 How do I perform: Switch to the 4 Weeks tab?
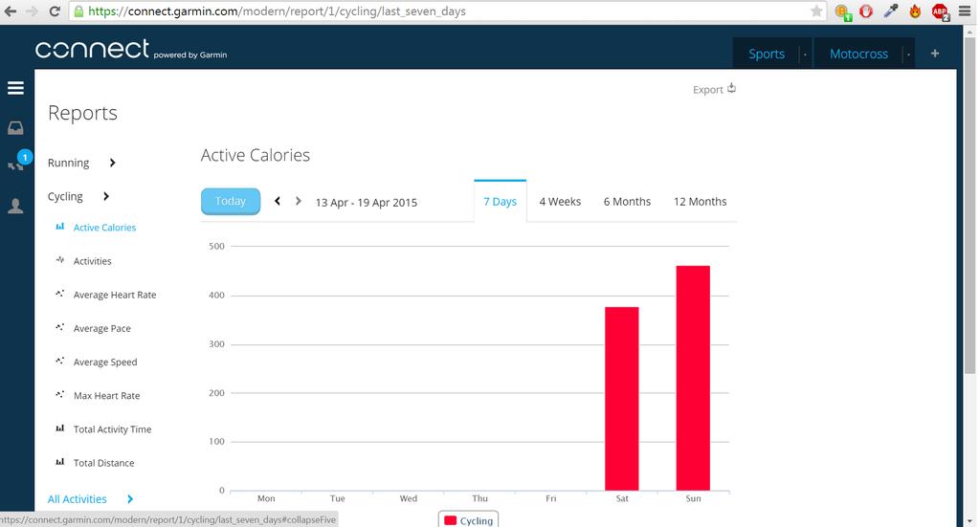[560, 202]
